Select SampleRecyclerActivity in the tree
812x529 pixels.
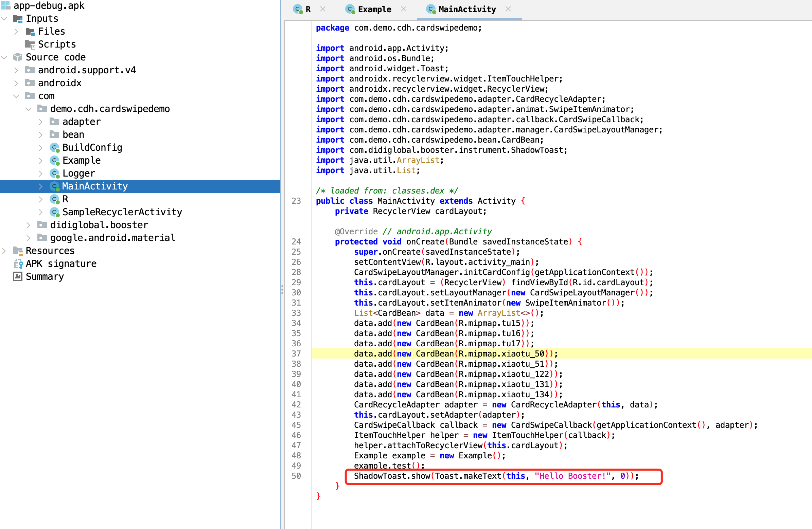pos(122,212)
